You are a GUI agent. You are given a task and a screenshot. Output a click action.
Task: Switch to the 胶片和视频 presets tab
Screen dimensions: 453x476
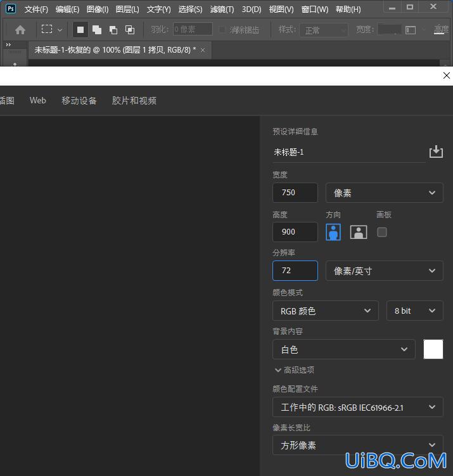point(134,101)
